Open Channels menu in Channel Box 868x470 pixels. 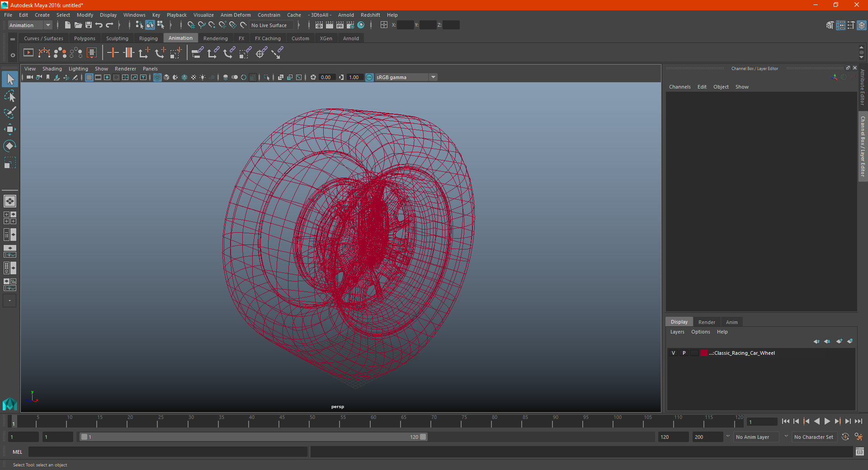coord(679,87)
